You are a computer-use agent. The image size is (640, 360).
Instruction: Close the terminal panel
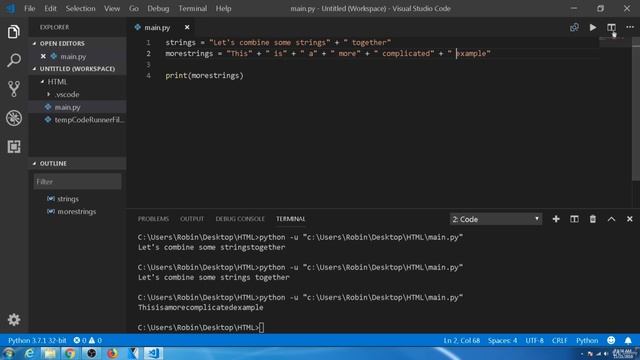[630, 219]
